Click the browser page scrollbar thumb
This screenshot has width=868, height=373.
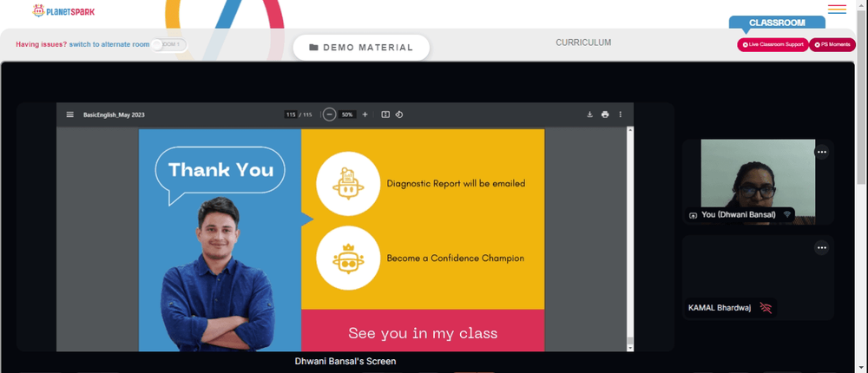point(863,95)
